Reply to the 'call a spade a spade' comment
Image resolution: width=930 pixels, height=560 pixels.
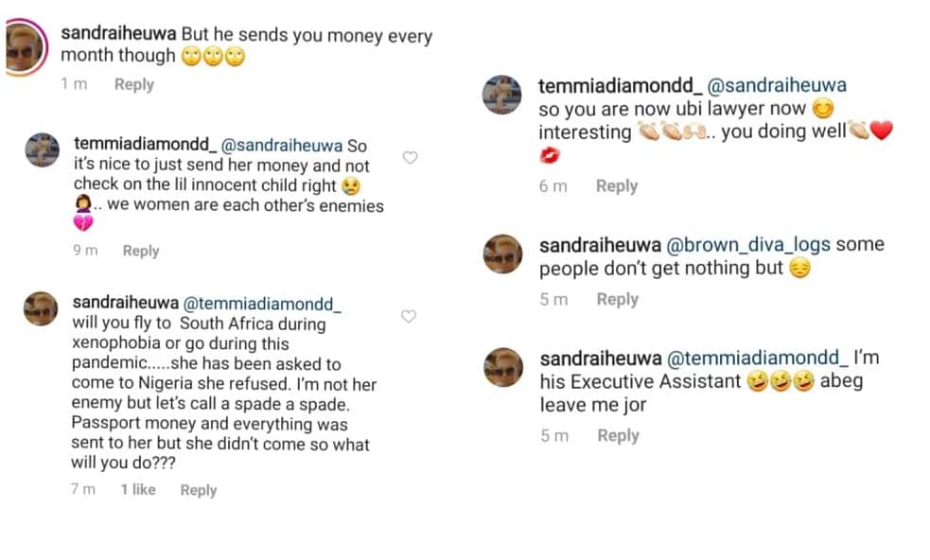(198, 490)
